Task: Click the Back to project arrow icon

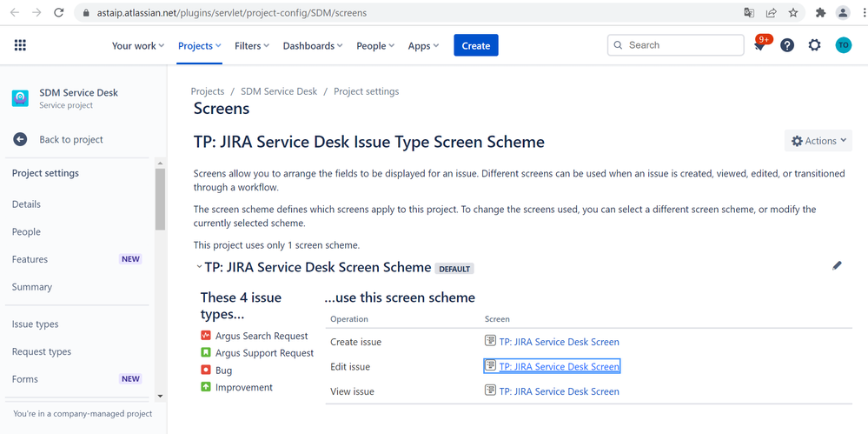Action: point(21,139)
